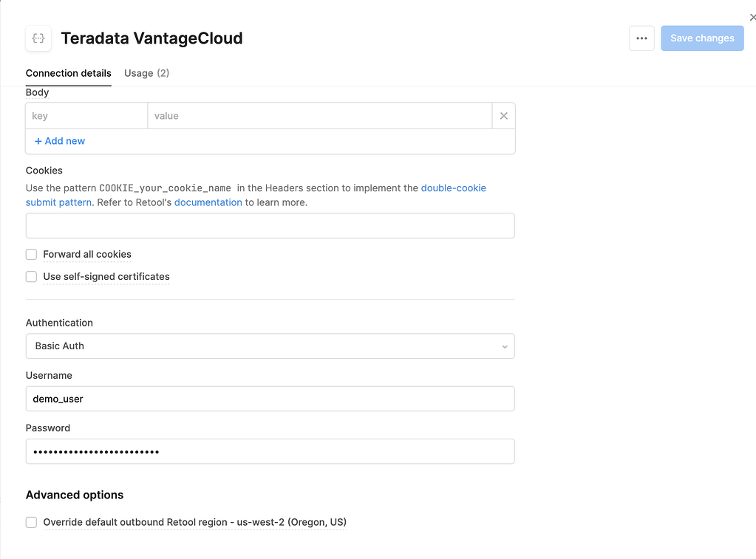Edit the Username field
Screen dimensions: 756x559
tap(270, 399)
